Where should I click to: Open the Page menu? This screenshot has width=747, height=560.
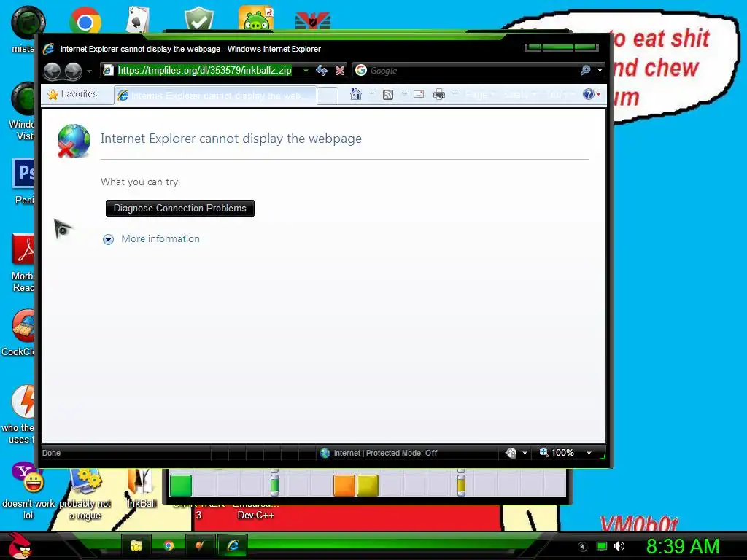[x=480, y=94]
